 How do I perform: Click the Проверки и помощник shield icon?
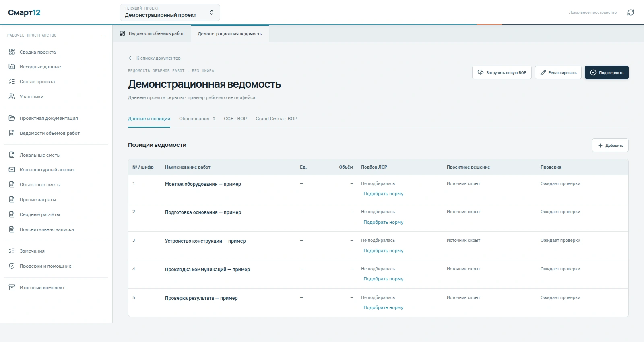tap(12, 266)
